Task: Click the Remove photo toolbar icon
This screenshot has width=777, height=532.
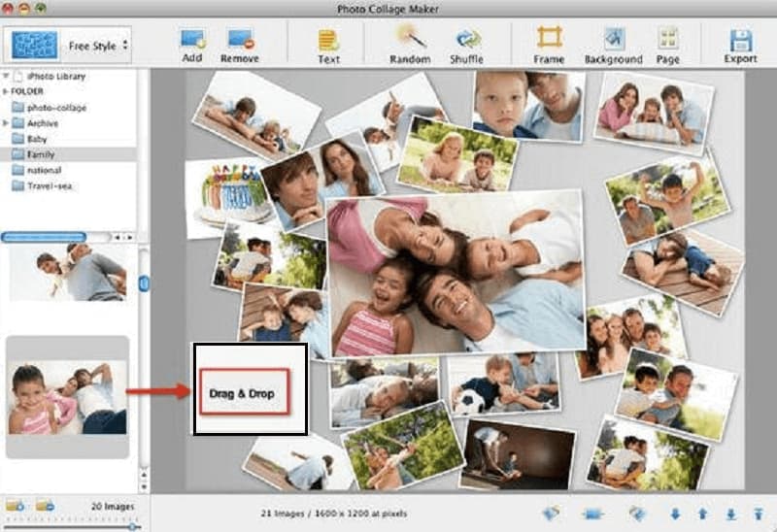Action: click(x=239, y=40)
